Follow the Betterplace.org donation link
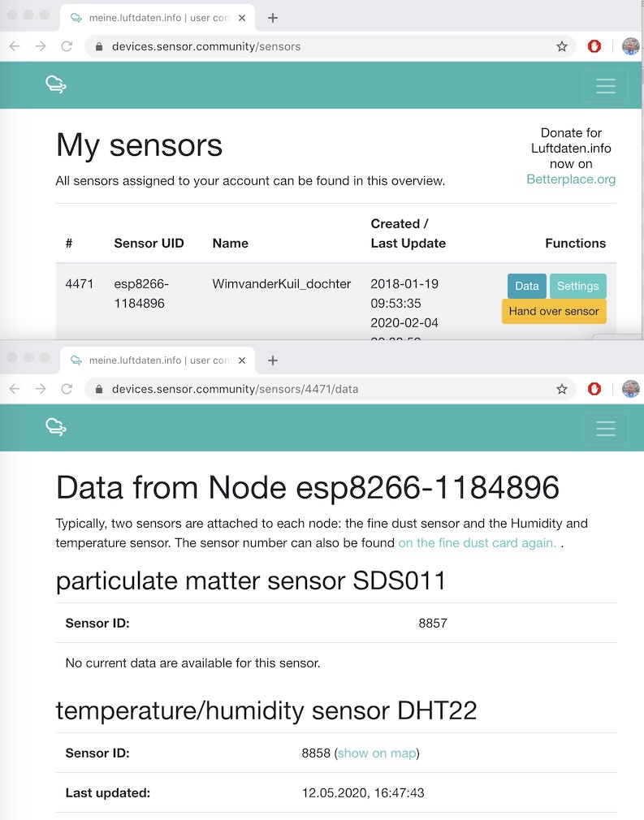Image resolution: width=644 pixels, height=820 pixels. point(571,179)
